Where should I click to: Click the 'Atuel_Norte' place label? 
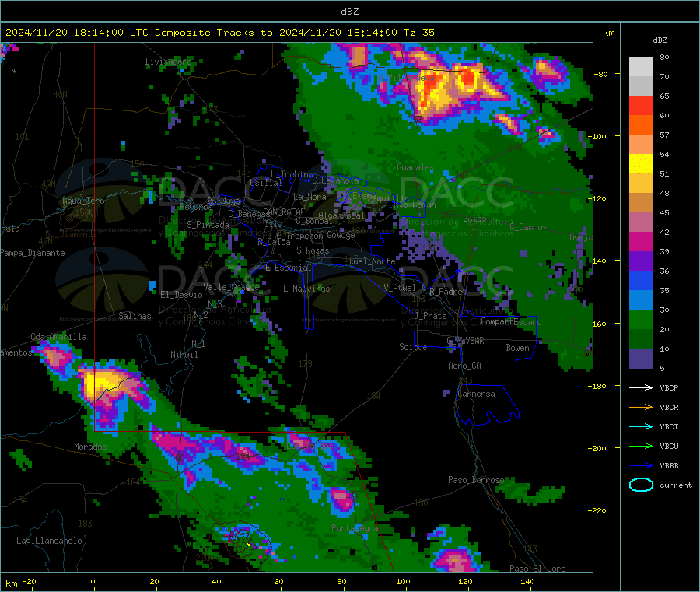[x=369, y=261]
